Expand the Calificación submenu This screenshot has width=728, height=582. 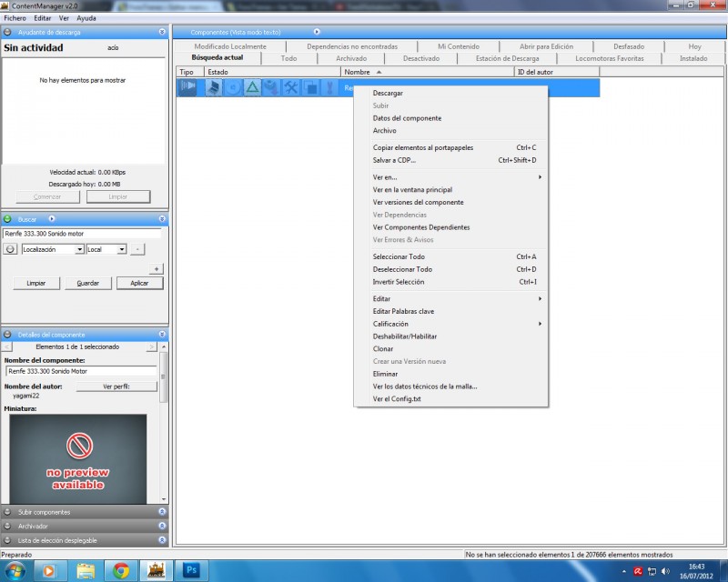point(450,324)
